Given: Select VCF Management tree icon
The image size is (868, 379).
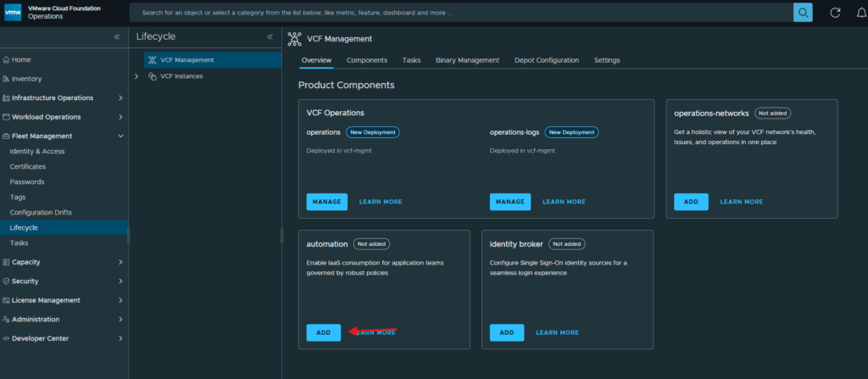Looking at the screenshot, I should click(x=153, y=60).
